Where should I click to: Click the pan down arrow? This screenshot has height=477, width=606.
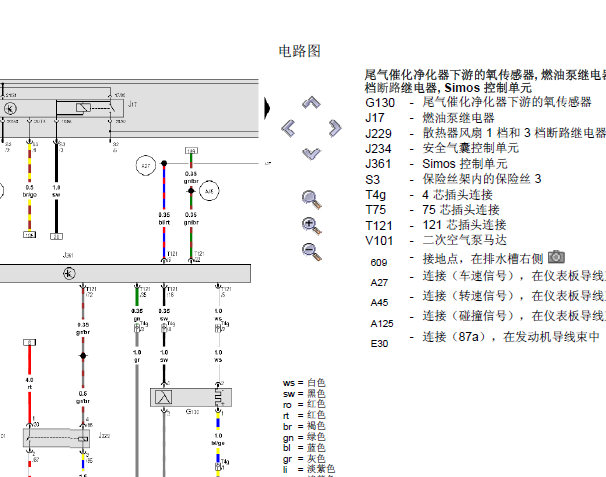311,154
